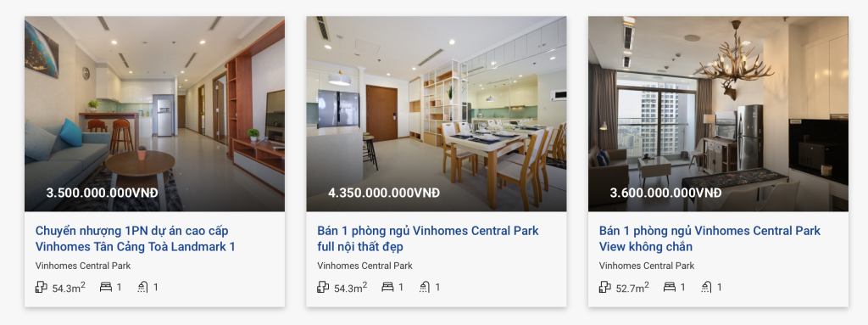Open the dining table apartment photo

[x=437, y=114]
